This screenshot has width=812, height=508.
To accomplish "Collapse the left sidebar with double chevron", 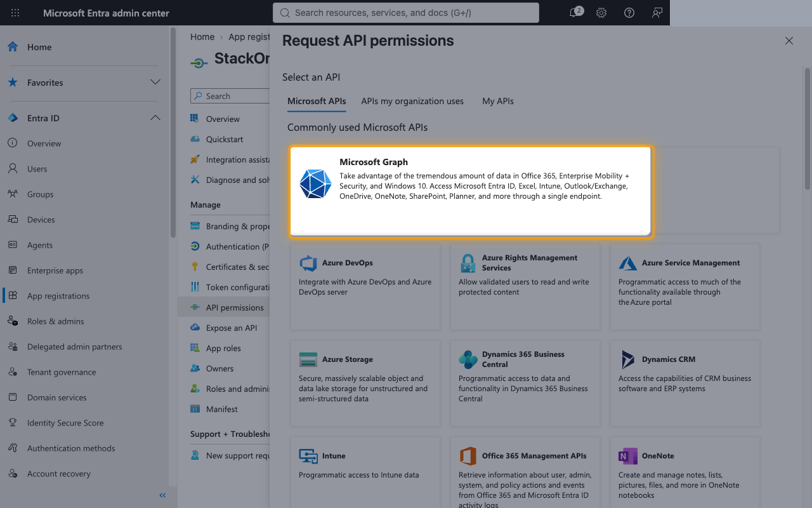I will tap(162, 495).
